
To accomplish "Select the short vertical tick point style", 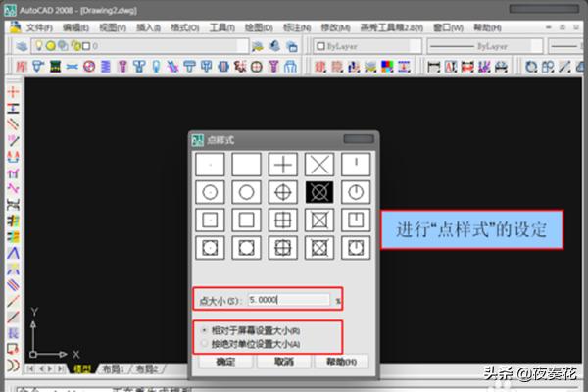I will 356,165.
